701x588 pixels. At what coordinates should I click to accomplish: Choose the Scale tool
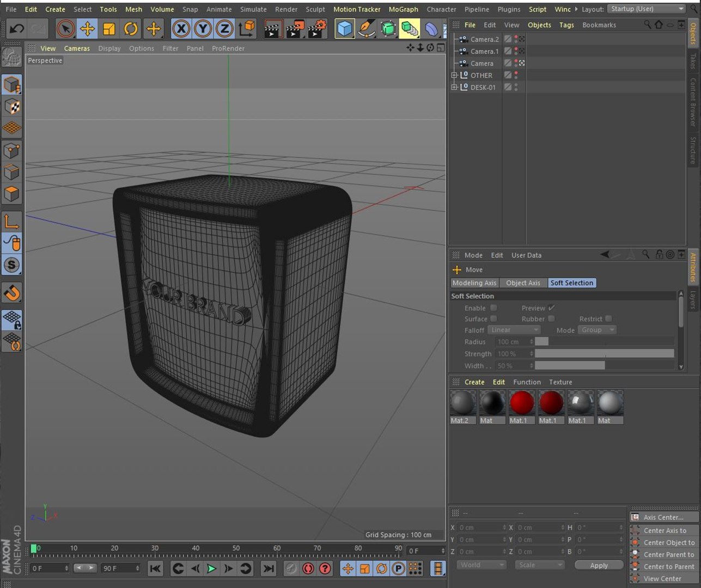point(109,29)
